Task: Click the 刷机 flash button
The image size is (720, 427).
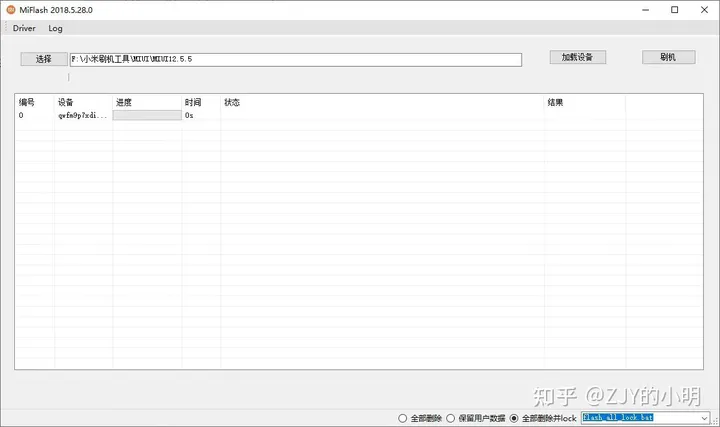Action: pos(668,57)
